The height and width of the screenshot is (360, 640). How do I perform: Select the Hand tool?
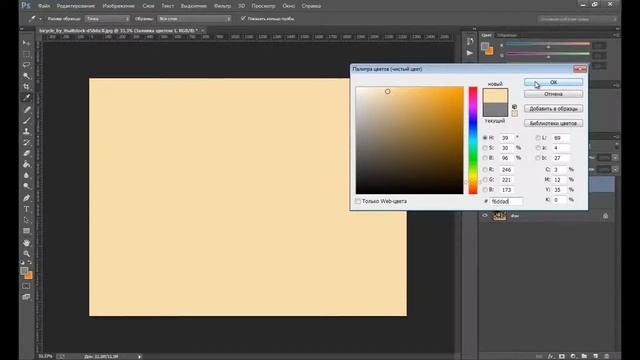(x=27, y=242)
